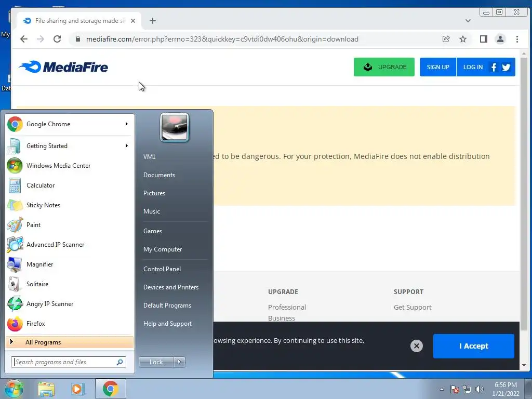
Task: Launch Paint from Start menu
Action: [70, 224]
